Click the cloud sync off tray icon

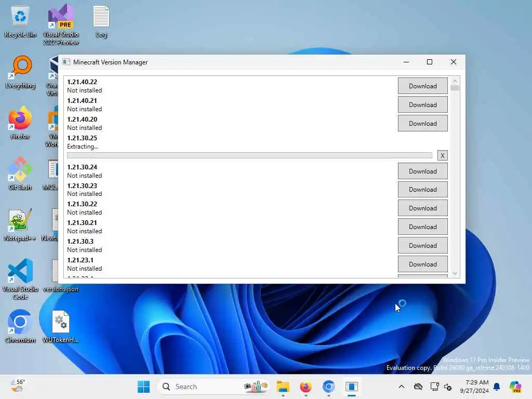coord(418,387)
